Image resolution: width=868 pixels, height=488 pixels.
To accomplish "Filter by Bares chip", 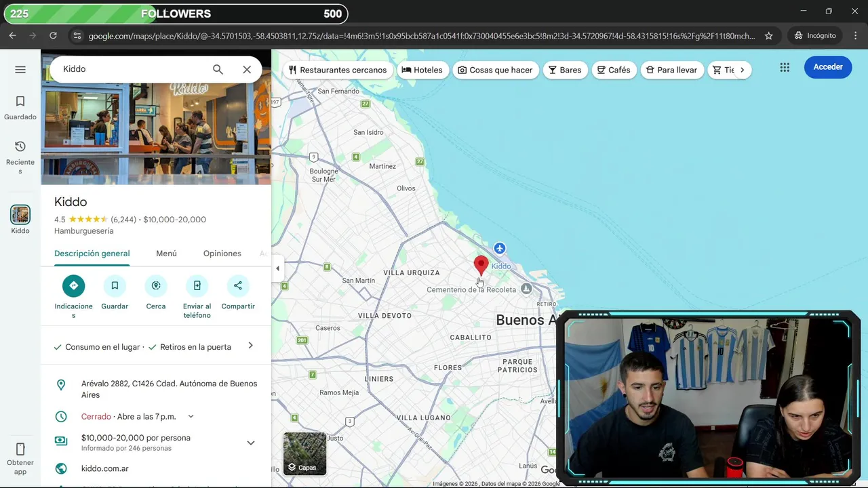I will coord(565,70).
